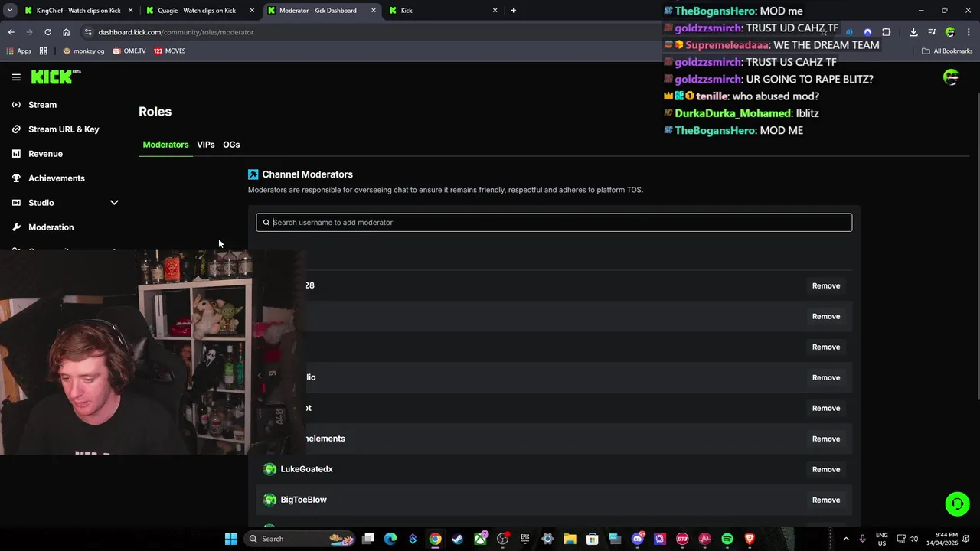Reload the current page
The width and height of the screenshot is (980, 551).
pyautogui.click(x=47, y=32)
